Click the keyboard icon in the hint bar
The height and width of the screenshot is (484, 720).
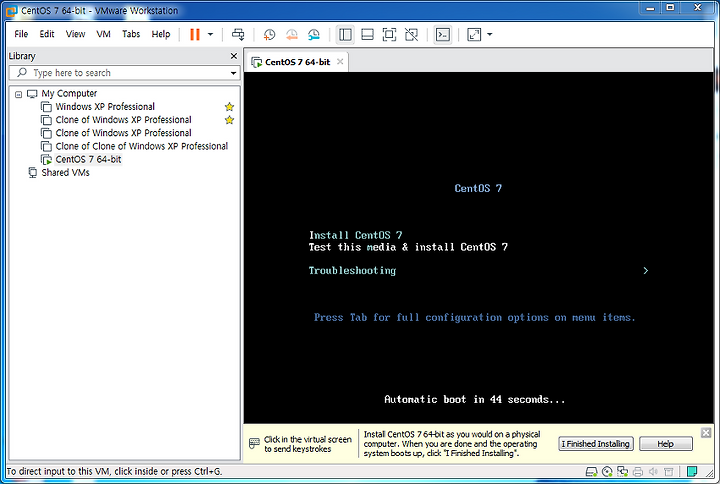pyautogui.click(x=254, y=444)
